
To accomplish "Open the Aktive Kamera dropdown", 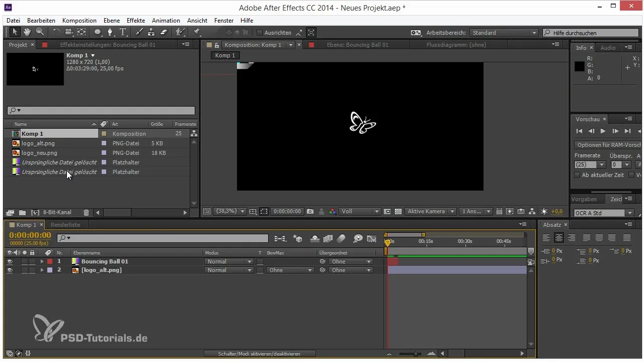I will [x=431, y=212].
